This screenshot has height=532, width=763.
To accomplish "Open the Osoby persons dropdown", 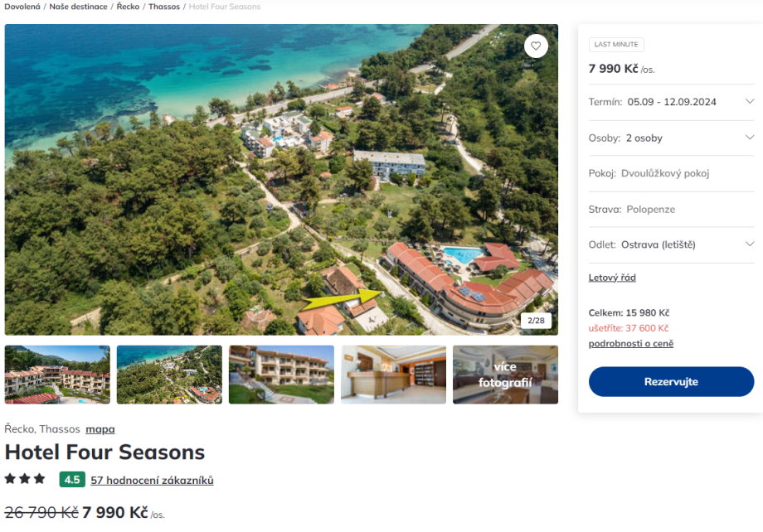I will click(x=749, y=138).
